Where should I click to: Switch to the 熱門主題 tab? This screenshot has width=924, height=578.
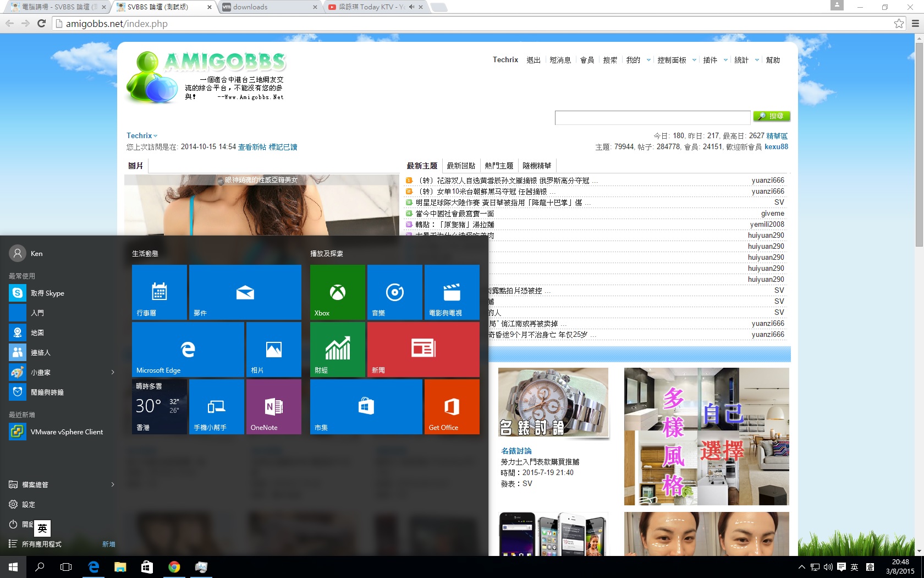499,166
